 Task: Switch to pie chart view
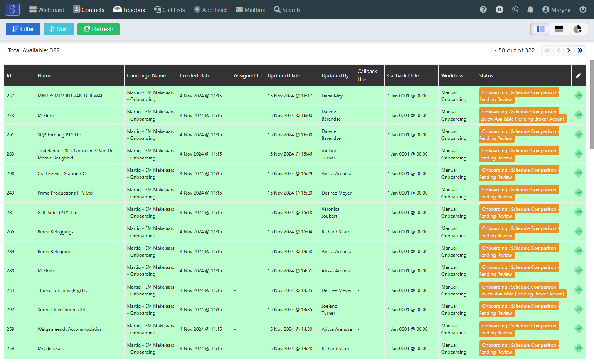pos(577,29)
